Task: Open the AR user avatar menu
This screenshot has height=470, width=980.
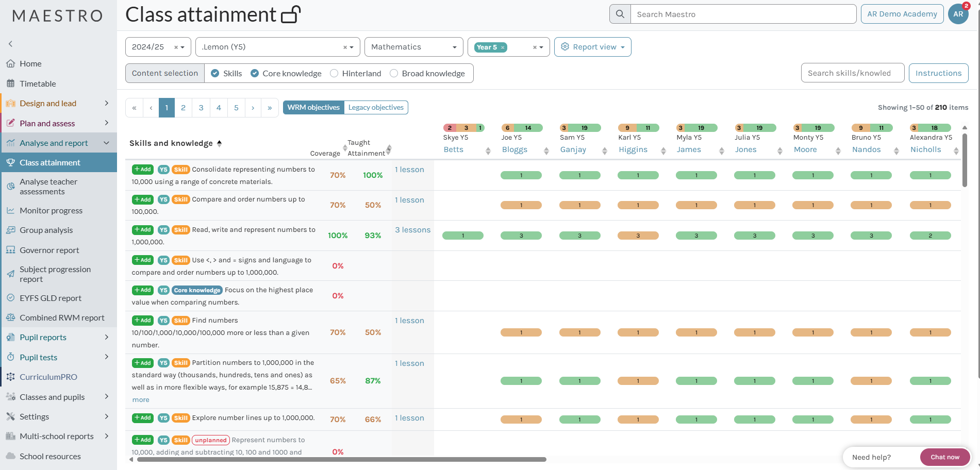Action: [958, 14]
